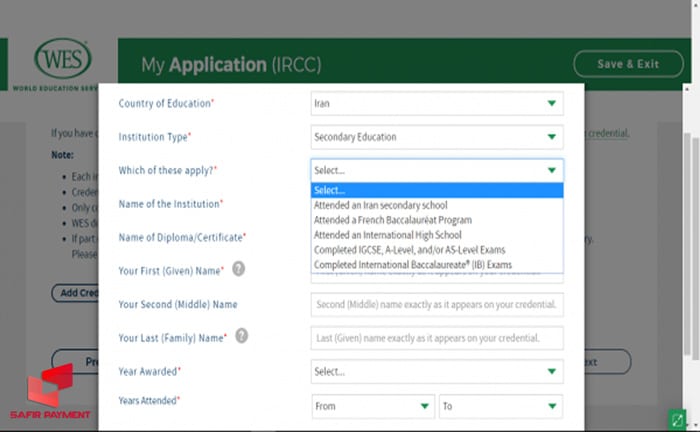700x432 pixels.
Task: Collapse the 'Which of these apply' dropdown
Action: 436,171
